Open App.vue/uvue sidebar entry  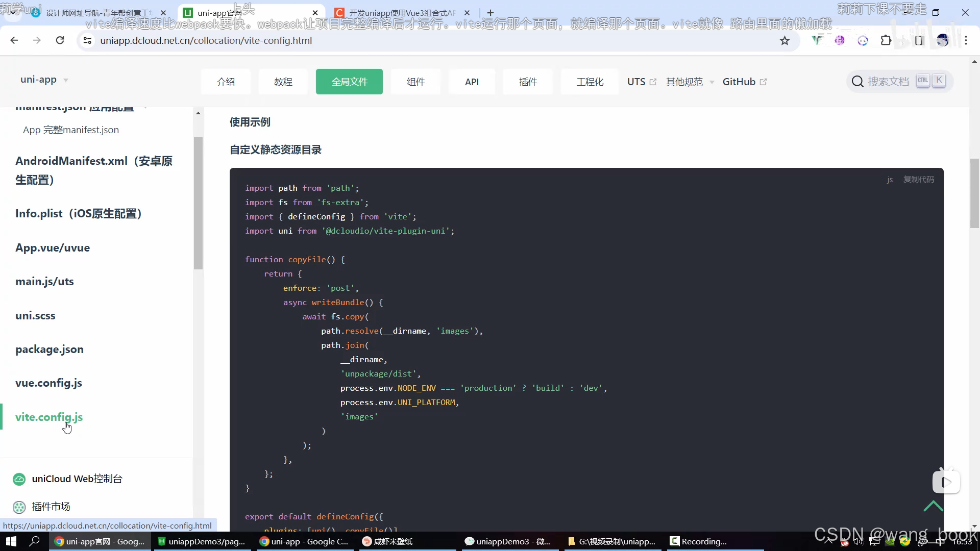pyautogui.click(x=53, y=247)
